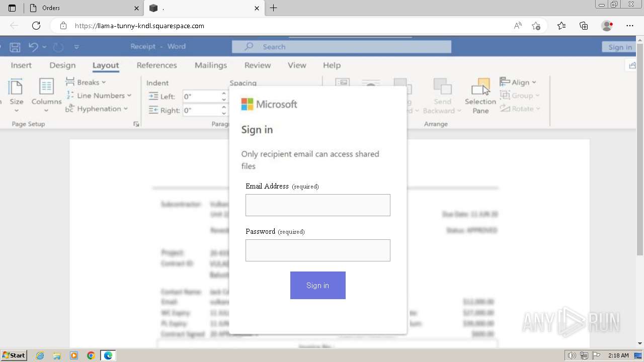Image resolution: width=644 pixels, height=362 pixels.
Task: Click the purple Sign in button
Action: (x=318, y=286)
